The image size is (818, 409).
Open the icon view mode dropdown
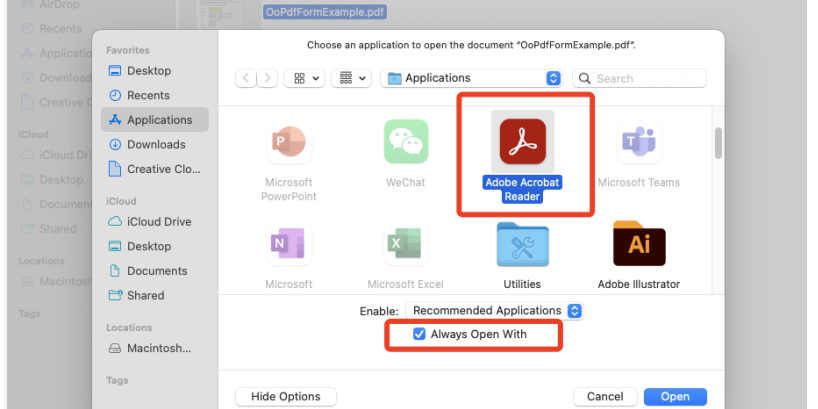[304, 78]
